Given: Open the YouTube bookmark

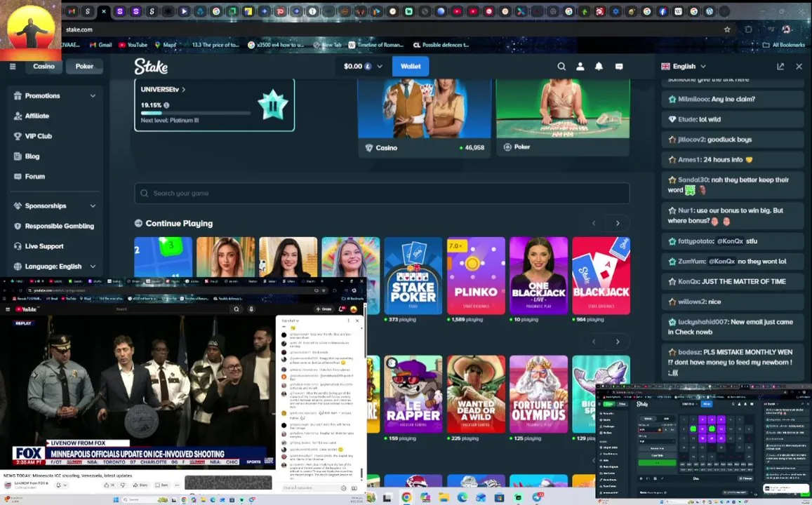Looking at the screenshot, I should click(133, 45).
